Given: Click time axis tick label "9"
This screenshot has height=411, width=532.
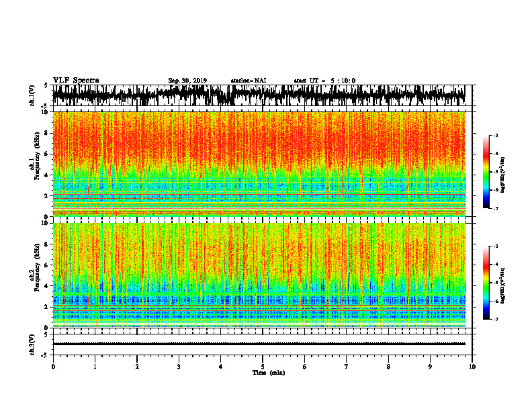Looking at the screenshot, I should click(x=430, y=367).
